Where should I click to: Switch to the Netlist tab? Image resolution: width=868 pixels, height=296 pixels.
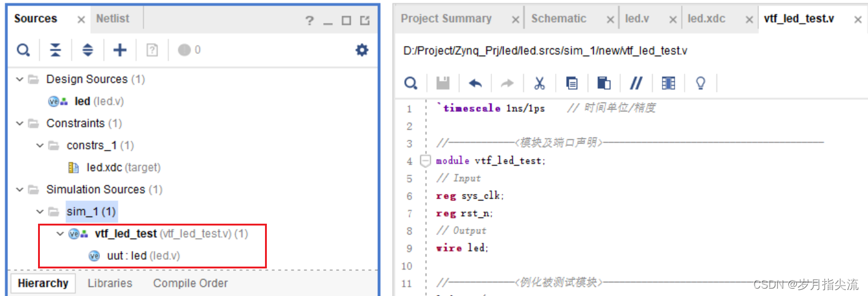tap(113, 18)
